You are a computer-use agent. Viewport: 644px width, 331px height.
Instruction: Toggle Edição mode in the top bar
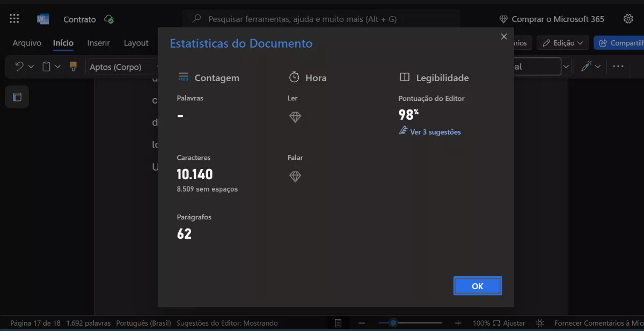561,42
